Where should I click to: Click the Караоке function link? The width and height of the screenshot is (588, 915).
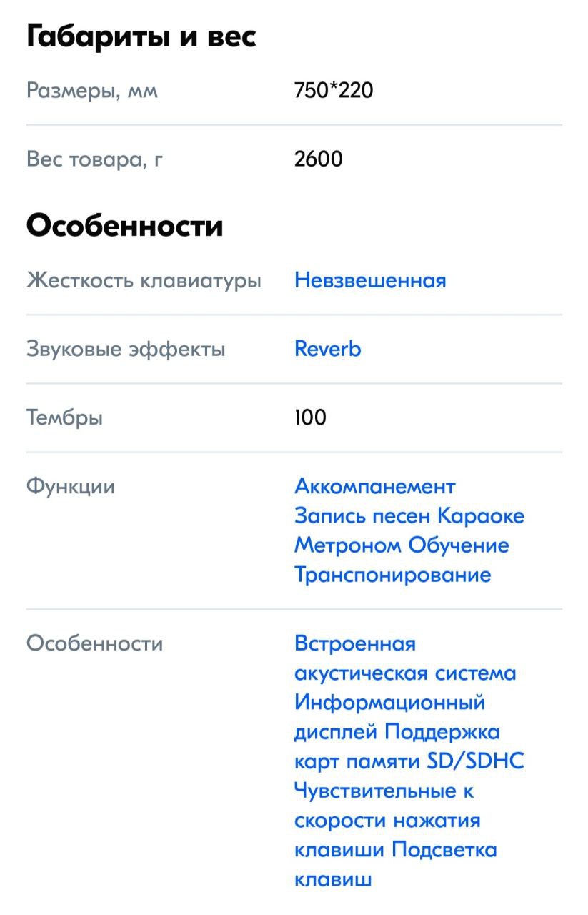[x=481, y=516]
